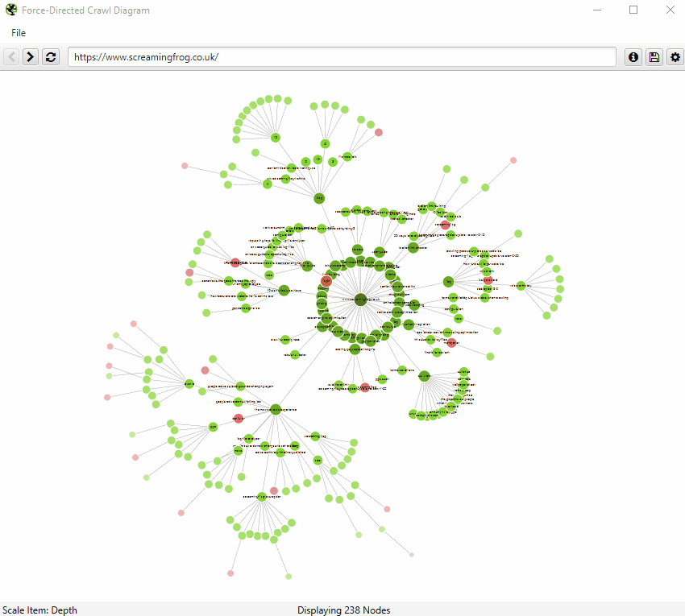Click the forward navigation arrow
685x616 pixels.
click(30, 56)
